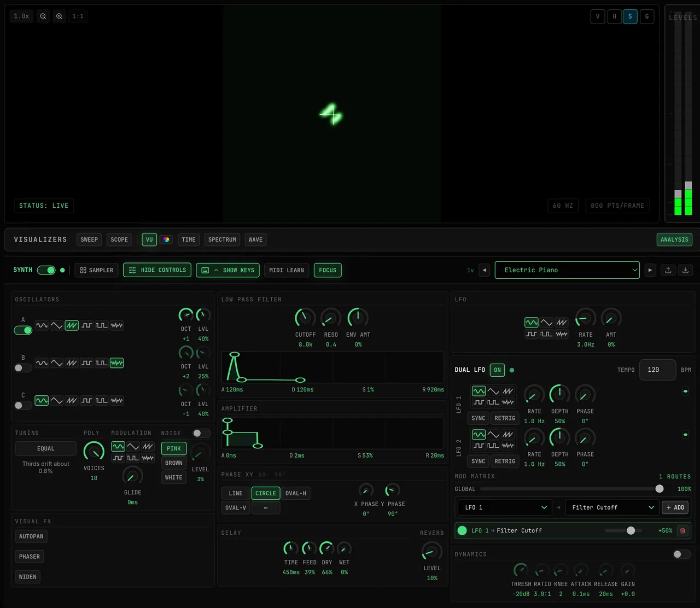
Task: Toggle the main Synth power switch
Action: coord(46,270)
